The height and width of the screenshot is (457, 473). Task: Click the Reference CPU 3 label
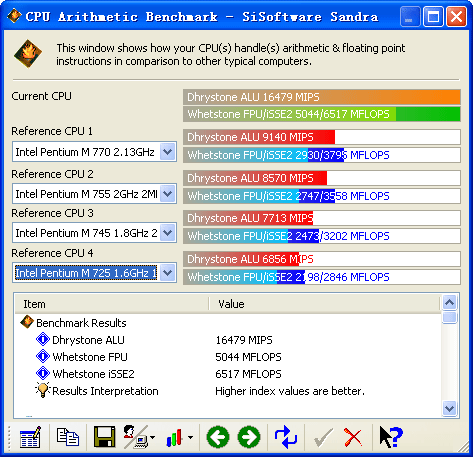coord(52,213)
